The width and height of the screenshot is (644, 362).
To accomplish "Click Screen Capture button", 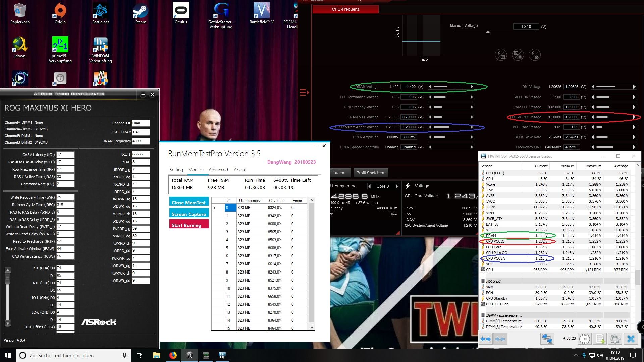I will 189,214.
